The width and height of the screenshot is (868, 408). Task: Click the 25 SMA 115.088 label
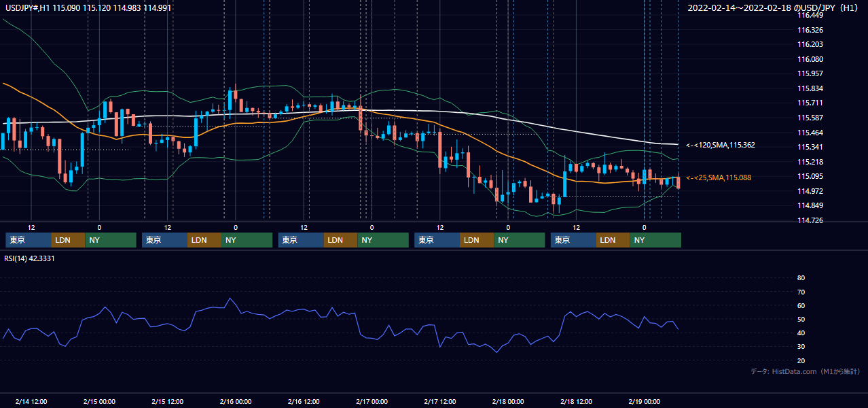coord(719,177)
